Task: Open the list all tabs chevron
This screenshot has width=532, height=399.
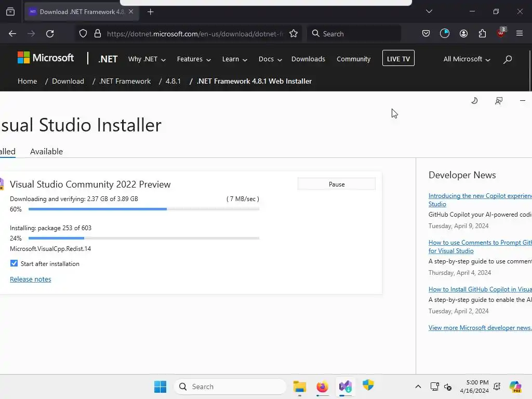Action: coord(429,11)
